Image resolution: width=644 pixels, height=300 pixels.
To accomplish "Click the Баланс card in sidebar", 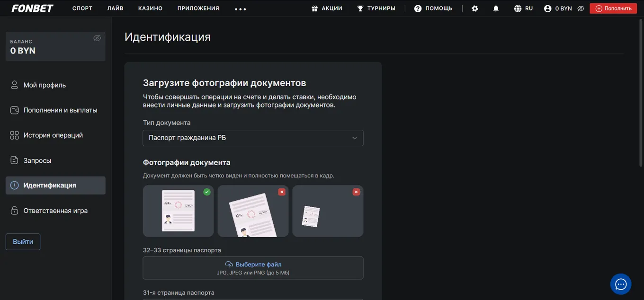I will [x=55, y=46].
